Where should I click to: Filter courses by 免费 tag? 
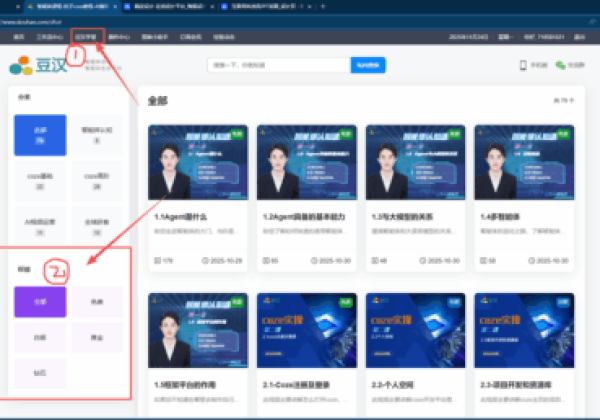click(x=97, y=302)
